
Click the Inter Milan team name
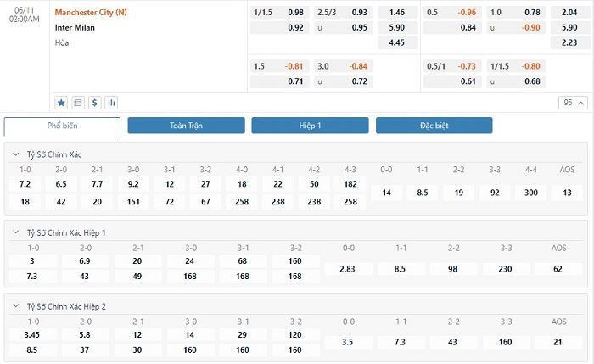(75, 27)
